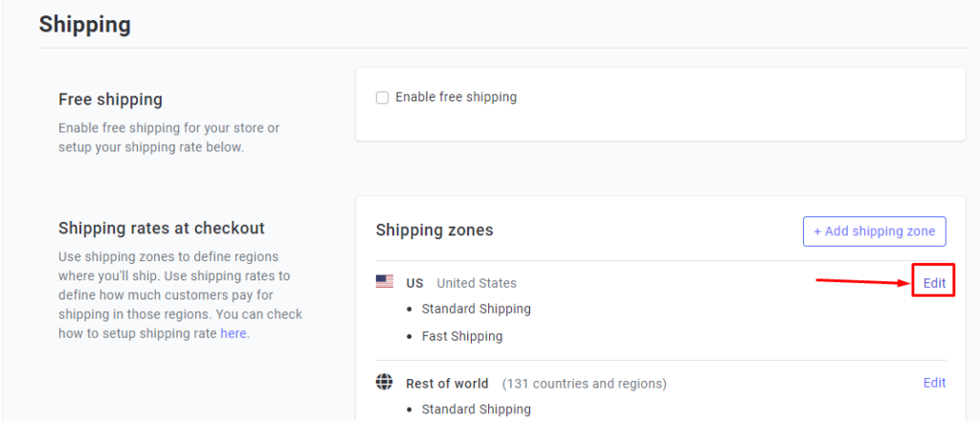980x421 pixels.
Task: Click the globe icon beside Rest of world
Action: [x=385, y=383]
